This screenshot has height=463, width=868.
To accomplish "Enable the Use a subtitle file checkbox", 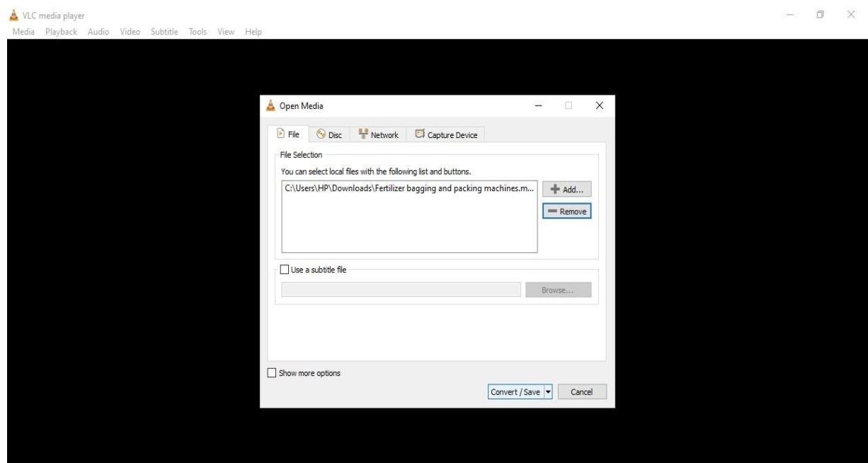I will coord(284,268).
